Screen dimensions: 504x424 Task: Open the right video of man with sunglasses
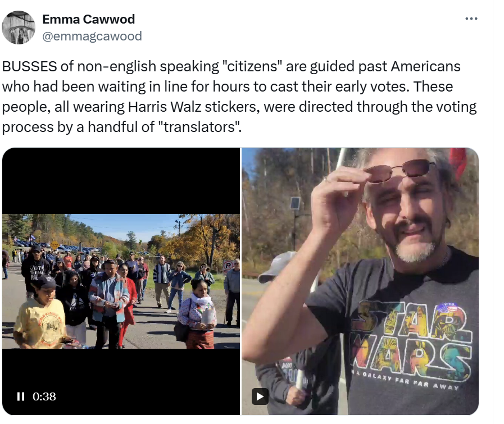360,281
